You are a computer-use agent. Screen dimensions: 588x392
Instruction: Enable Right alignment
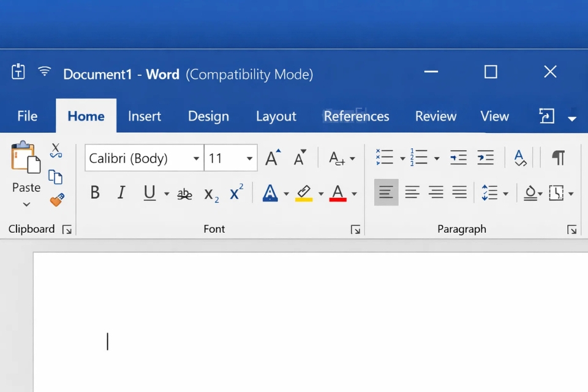435,192
